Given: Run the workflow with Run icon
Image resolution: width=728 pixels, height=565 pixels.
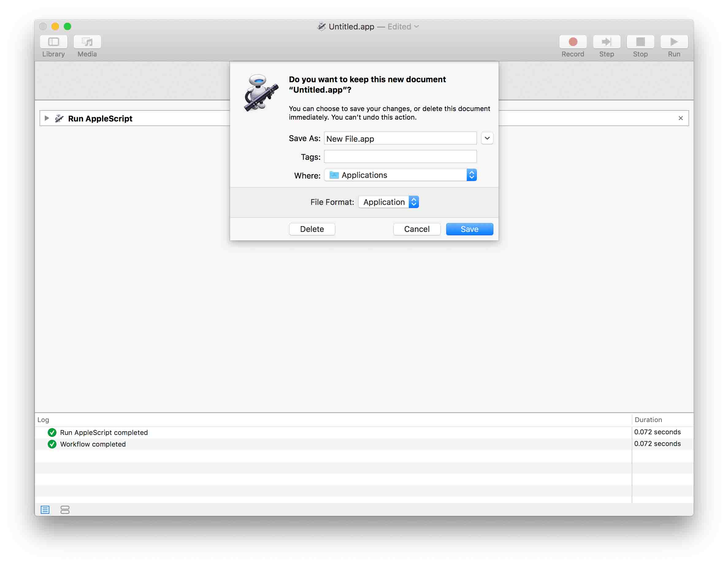Looking at the screenshot, I should [x=674, y=42].
